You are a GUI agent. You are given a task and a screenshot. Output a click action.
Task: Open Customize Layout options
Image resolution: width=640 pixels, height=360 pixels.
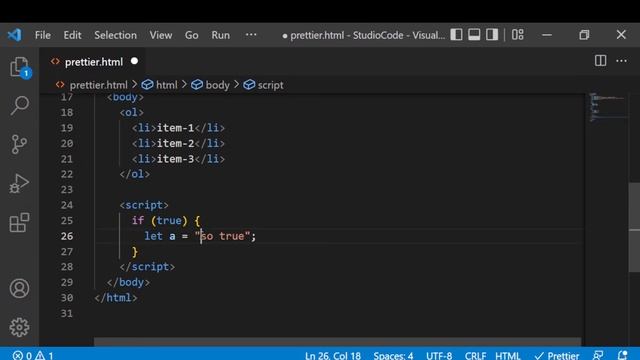click(518, 35)
